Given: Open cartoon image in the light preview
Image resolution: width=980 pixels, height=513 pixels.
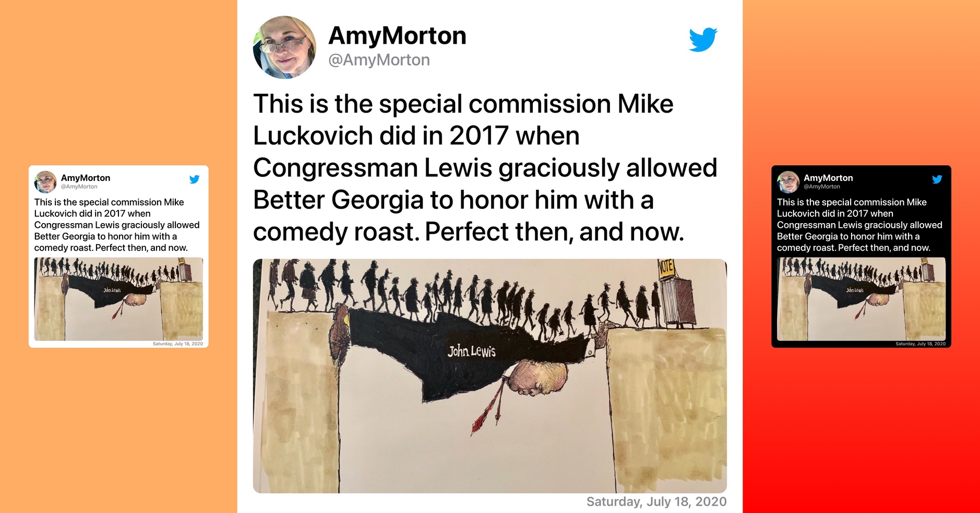Looking at the screenshot, I should coord(118,299).
